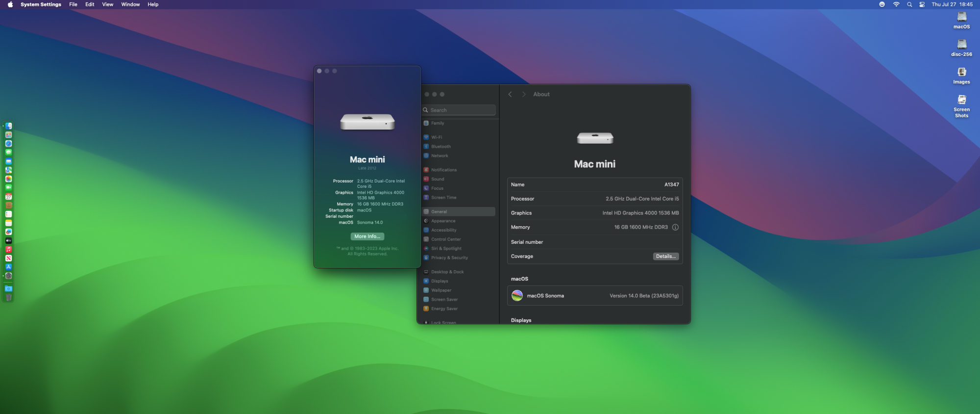Click the memory info icon in Settings
The height and width of the screenshot is (414, 980).
675,227
